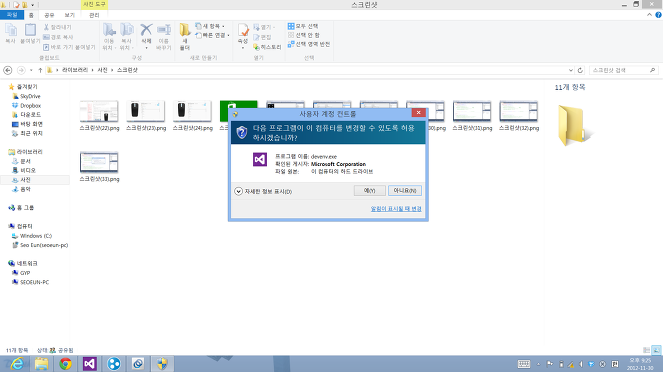Open the File (파일) tab
Viewport: 663px width, 372px height.
[x=12, y=15]
